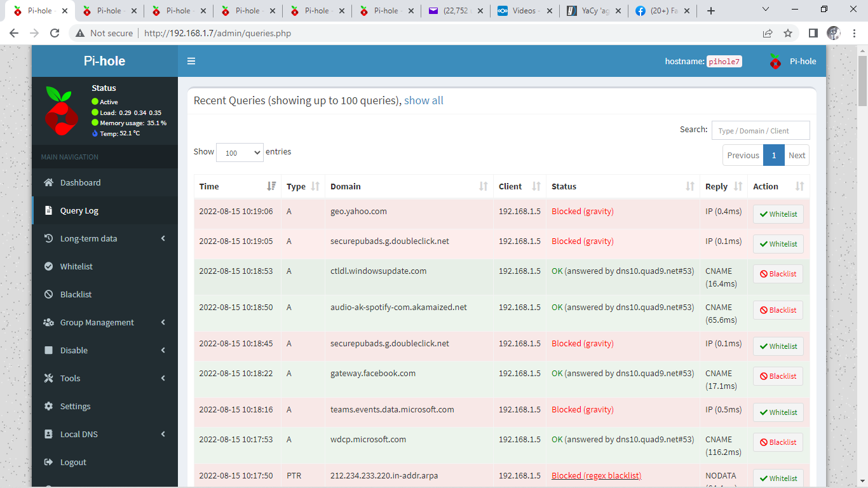Click the Type / Domain / Client search field

pos(760,130)
